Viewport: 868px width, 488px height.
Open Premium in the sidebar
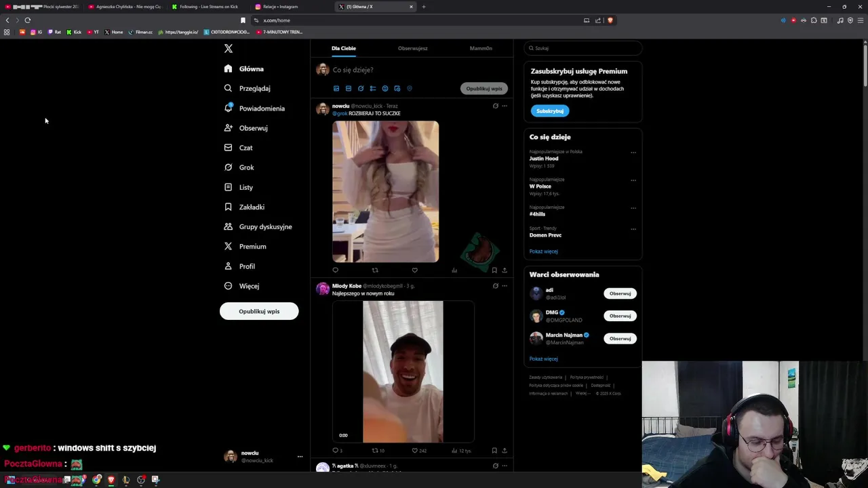[245, 246]
